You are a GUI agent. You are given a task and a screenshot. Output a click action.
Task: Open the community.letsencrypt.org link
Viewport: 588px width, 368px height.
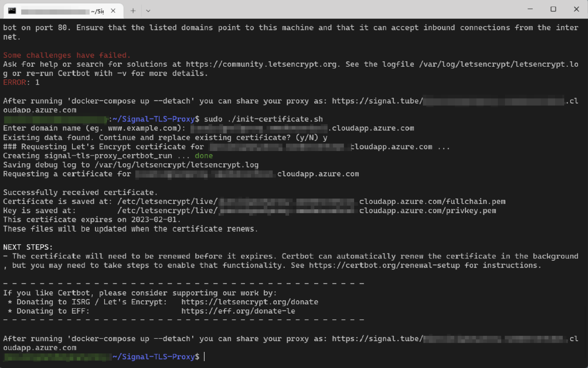[261, 64]
